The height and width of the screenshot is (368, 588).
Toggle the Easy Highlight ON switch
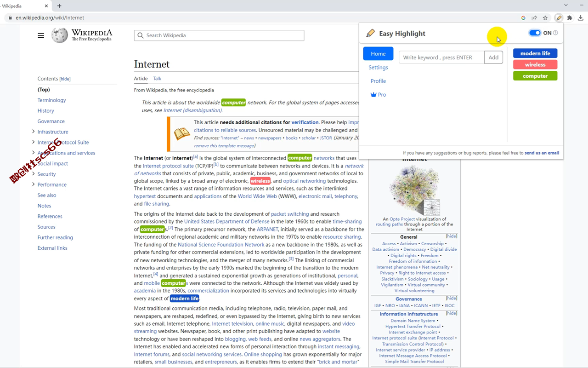[535, 33]
